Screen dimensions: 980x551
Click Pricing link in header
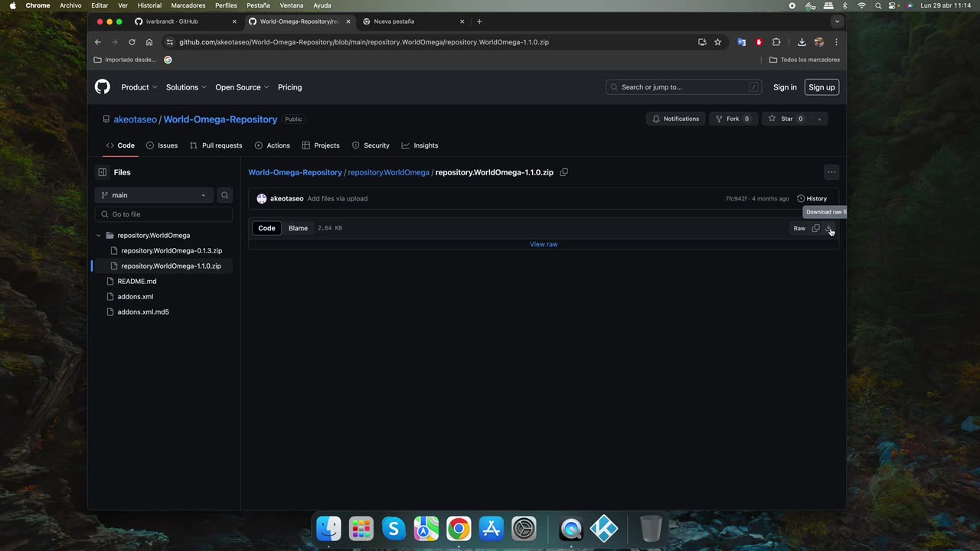(289, 87)
